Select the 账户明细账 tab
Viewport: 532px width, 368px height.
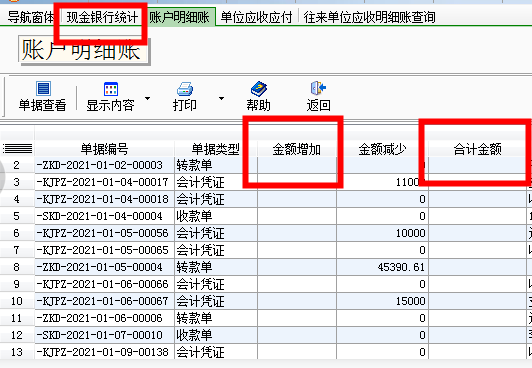click(179, 17)
